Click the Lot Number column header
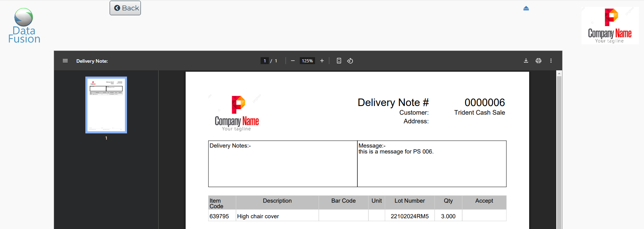This screenshot has height=229, width=644. click(409, 201)
